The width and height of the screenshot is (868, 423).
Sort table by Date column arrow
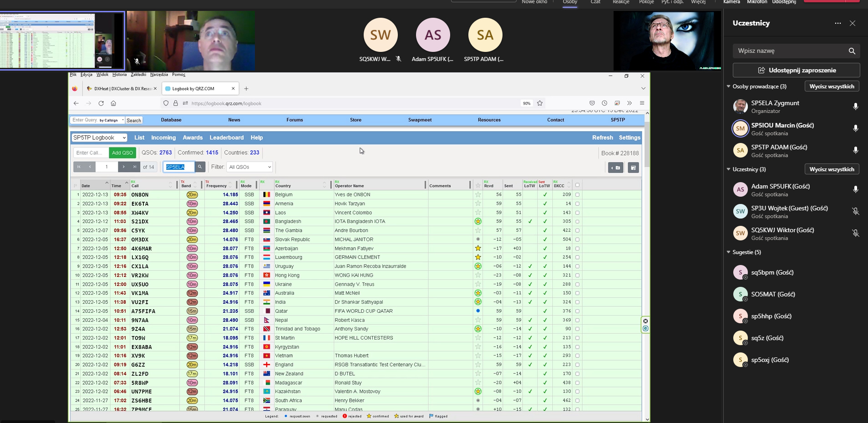point(107,184)
